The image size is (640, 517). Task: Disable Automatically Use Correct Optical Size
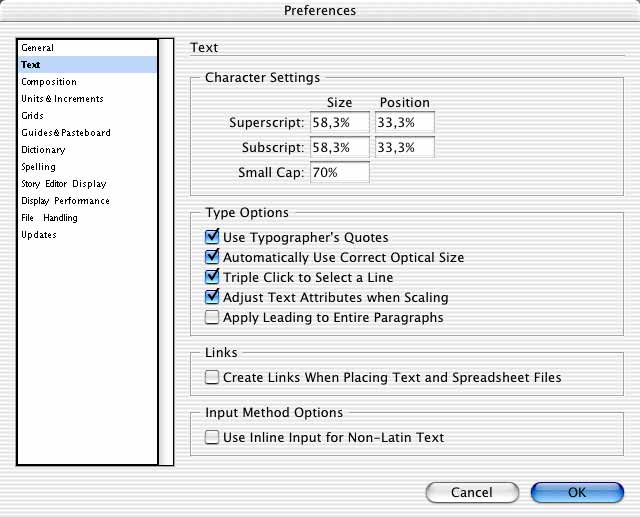(x=212, y=257)
